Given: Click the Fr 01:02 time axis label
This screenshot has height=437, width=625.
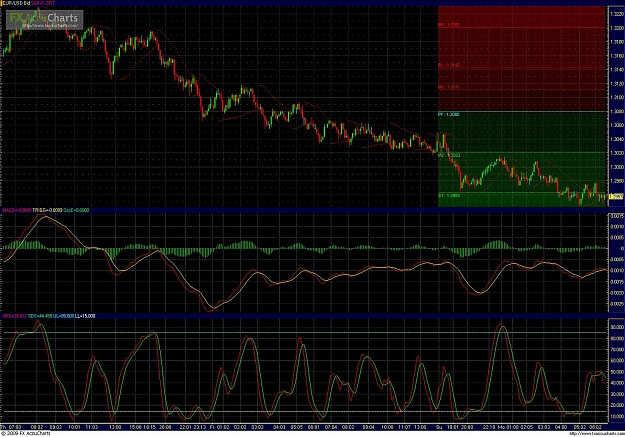Looking at the screenshot, I should point(219,427).
